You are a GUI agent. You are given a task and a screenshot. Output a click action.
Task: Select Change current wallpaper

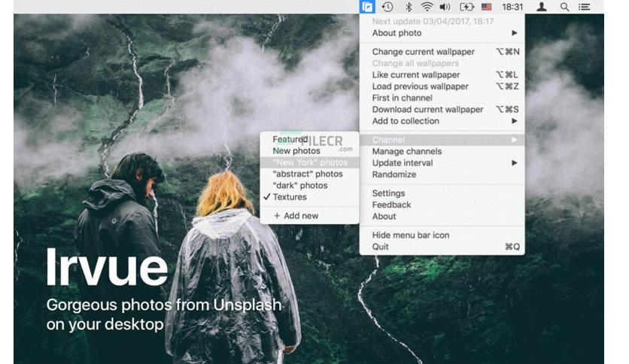tap(442, 52)
